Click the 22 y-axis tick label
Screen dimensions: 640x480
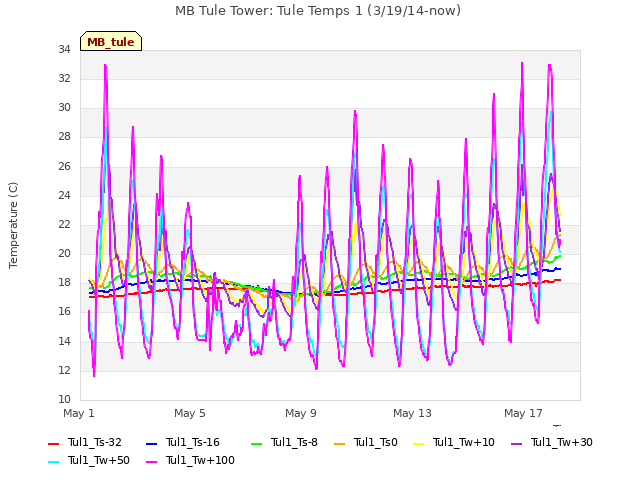click(64, 224)
